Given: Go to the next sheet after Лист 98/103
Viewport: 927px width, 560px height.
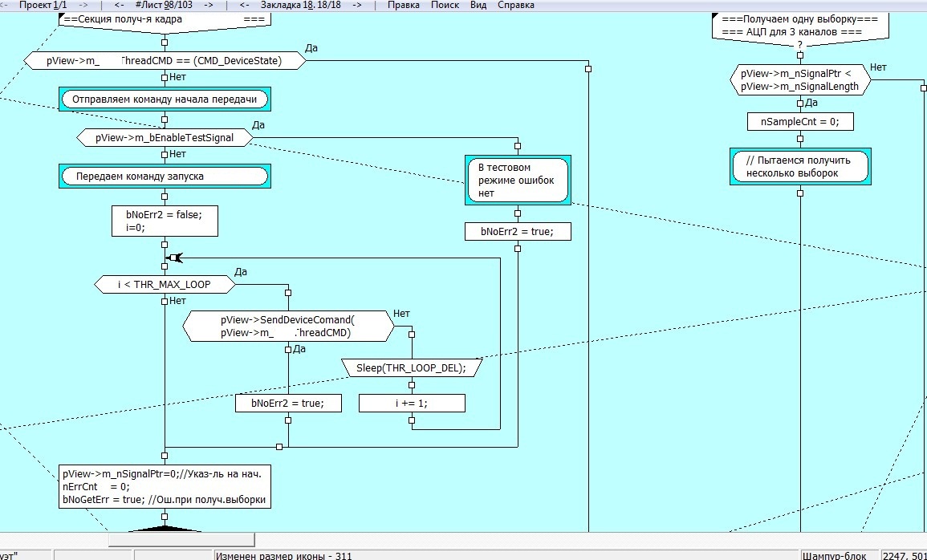Looking at the screenshot, I should pyautogui.click(x=208, y=5).
